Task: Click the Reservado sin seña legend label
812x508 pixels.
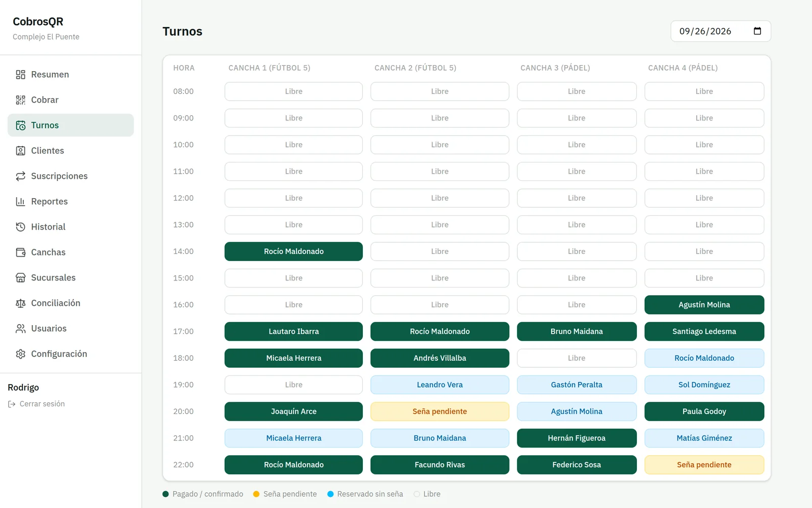Action: tap(370, 494)
